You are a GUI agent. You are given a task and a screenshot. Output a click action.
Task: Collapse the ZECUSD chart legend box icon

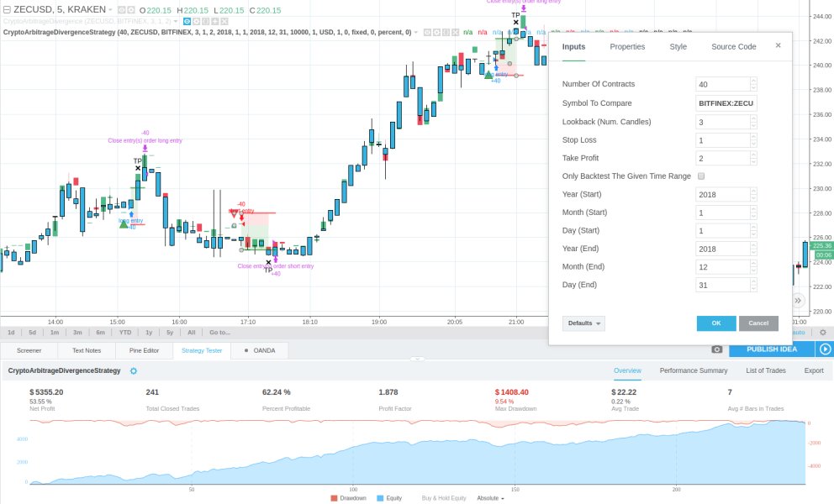[7, 9]
